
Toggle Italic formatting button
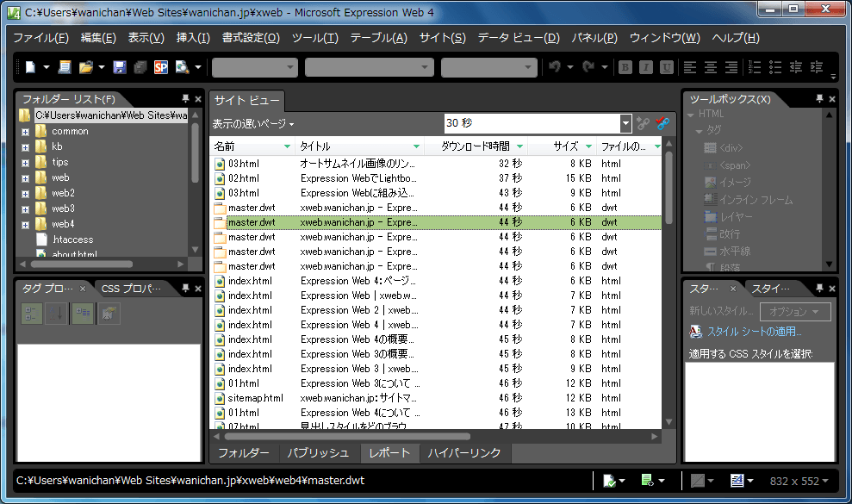(x=646, y=67)
